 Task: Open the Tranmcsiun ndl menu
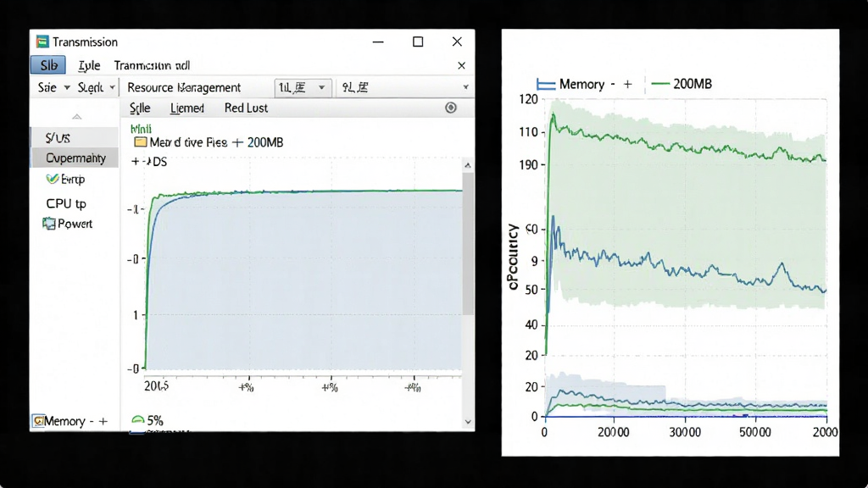click(x=152, y=65)
